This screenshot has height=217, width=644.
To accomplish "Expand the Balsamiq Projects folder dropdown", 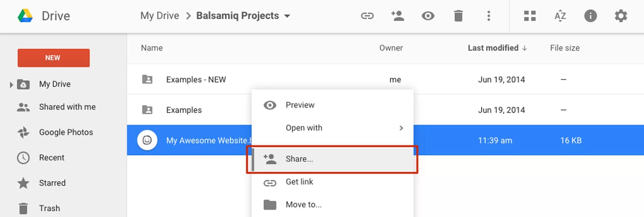I will pos(287,16).
